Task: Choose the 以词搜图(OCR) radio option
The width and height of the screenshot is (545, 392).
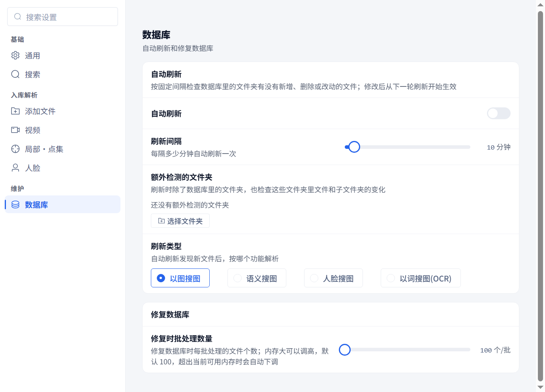Action: coord(421,278)
